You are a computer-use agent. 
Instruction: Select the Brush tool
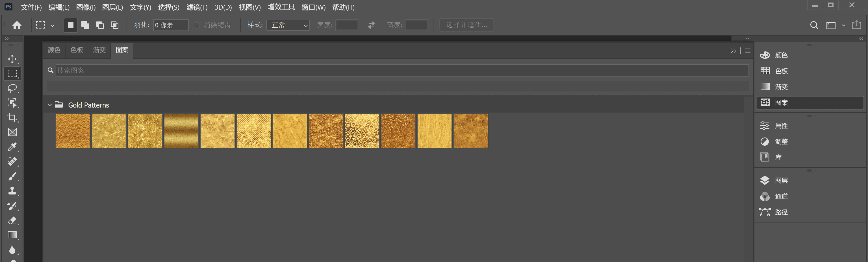pos(12,176)
